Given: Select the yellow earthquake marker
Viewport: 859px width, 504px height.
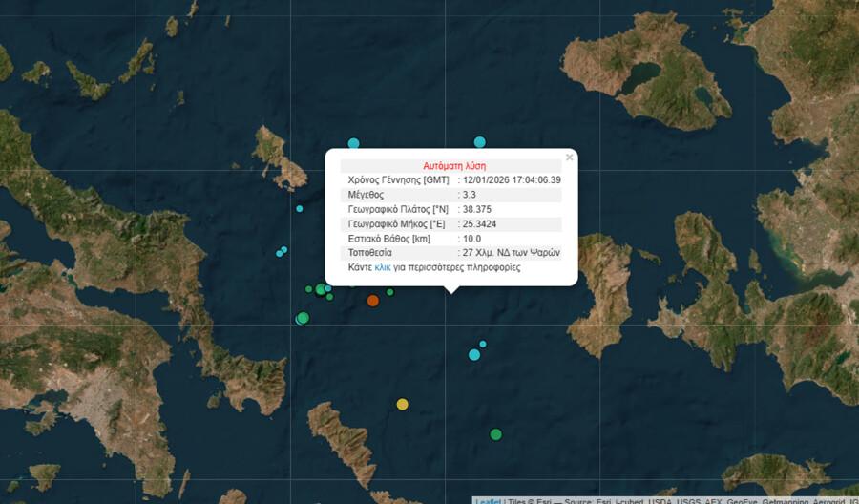Looking at the screenshot, I should [x=402, y=404].
